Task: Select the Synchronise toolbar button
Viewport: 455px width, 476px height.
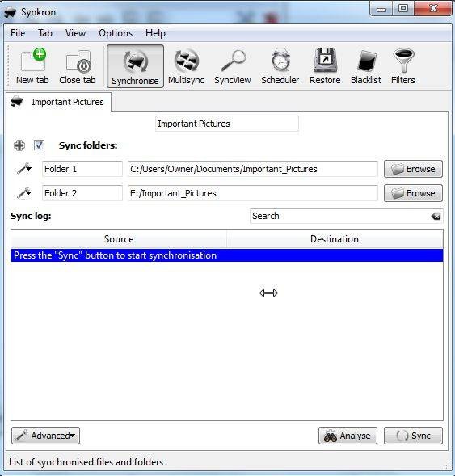Action: coord(135,66)
